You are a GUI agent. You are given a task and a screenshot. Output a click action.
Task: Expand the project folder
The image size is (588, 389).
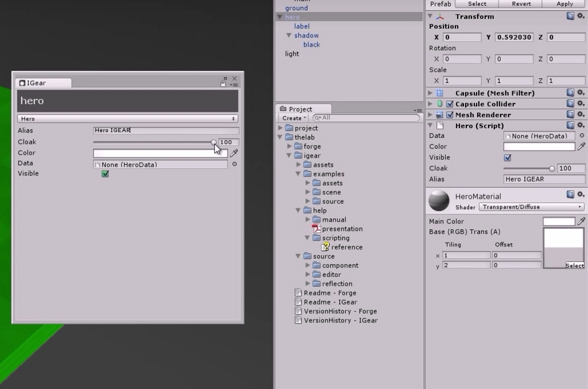click(x=280, y=128)
